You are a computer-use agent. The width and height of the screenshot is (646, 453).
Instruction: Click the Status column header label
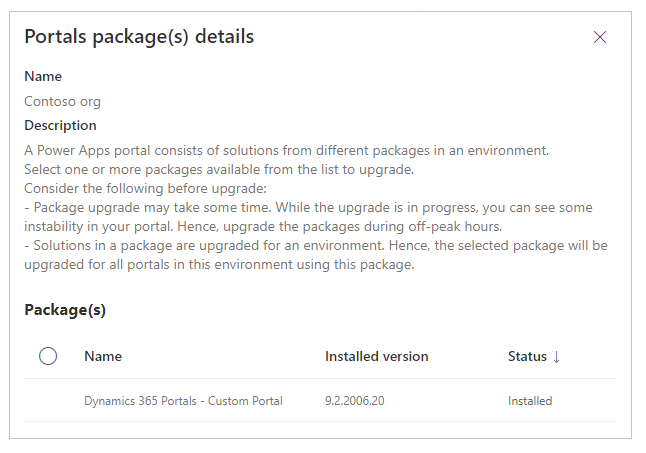527,357
